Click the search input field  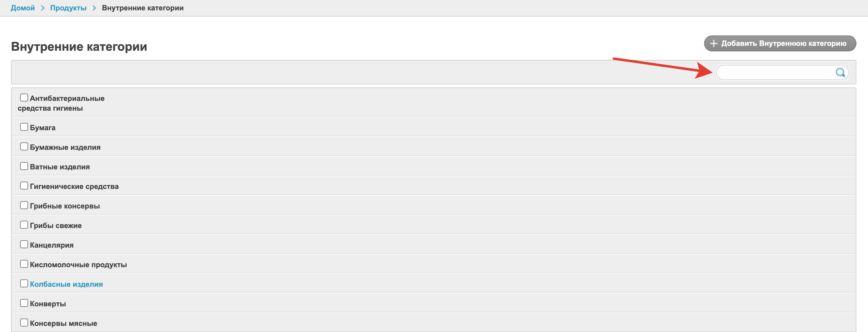click(x=775, y=72)
